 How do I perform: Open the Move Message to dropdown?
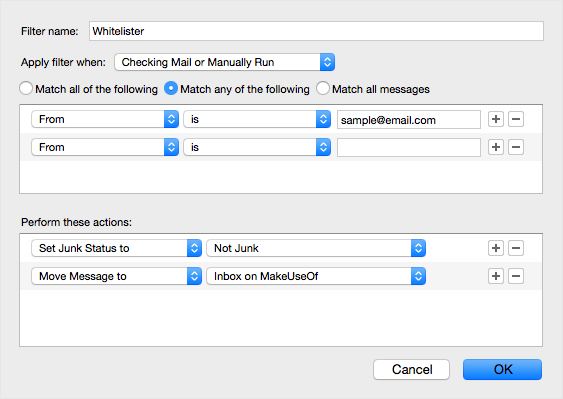(116, 276)
